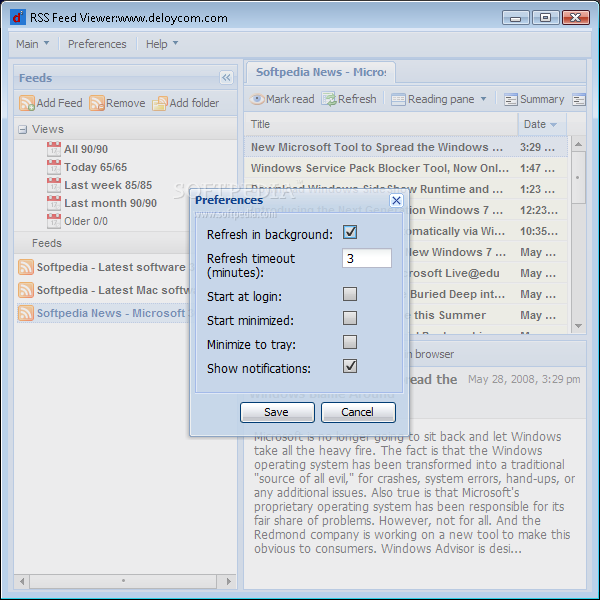Click RSS icon of Softpedia News Microsoft feed

(x=26, y=313)
